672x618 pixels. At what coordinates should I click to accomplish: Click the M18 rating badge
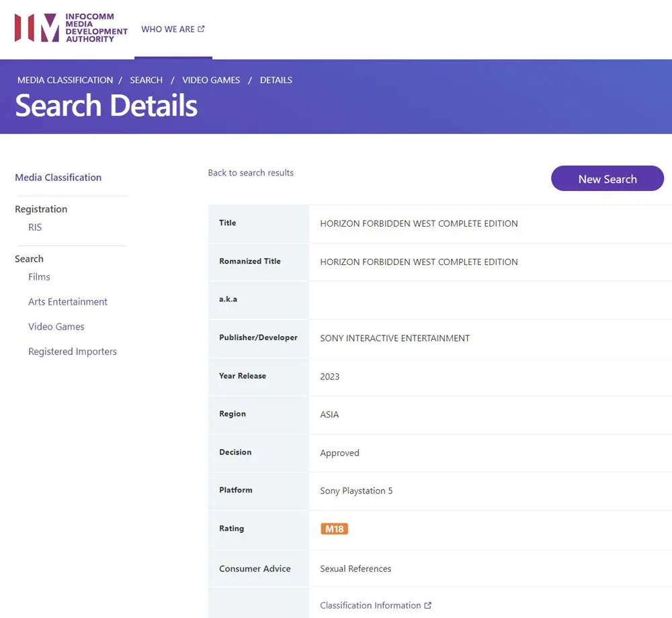tap(334, 529)
